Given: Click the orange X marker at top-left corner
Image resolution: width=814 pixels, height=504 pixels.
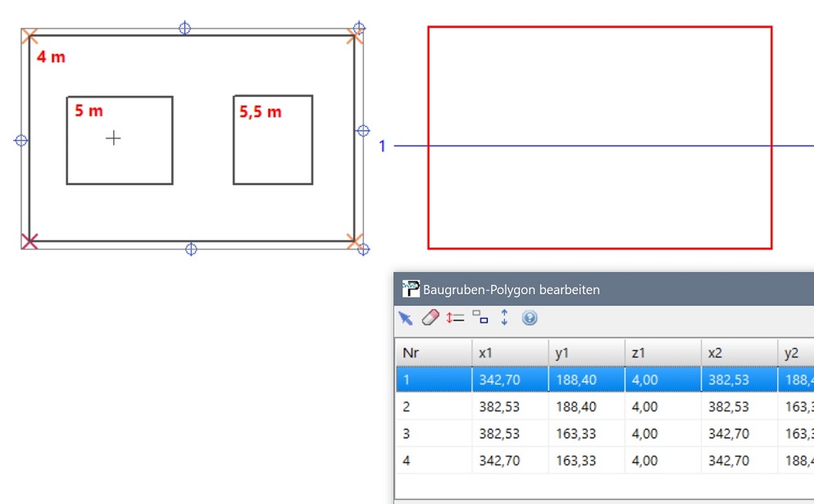Looking at the screenshot, I should click(30, 35).
